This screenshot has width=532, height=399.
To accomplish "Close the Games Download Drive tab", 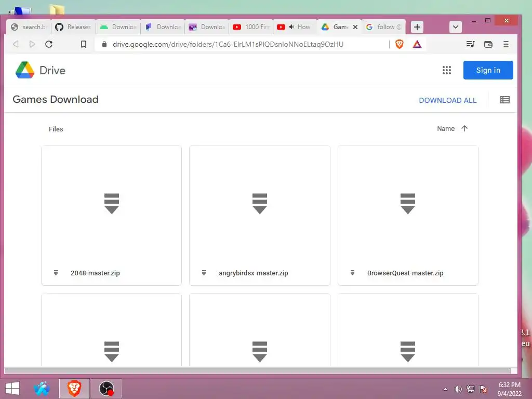I will tap(355, 27).
